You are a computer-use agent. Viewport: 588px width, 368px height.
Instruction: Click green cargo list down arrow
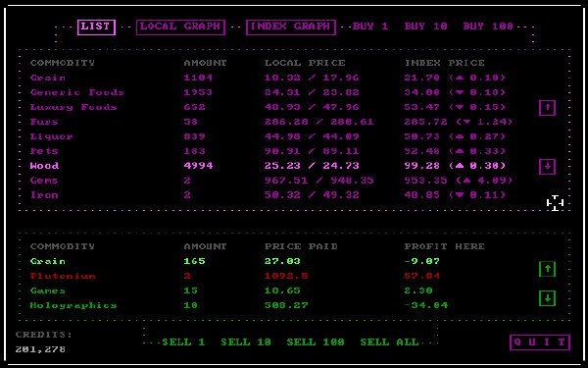coord(547,298)
